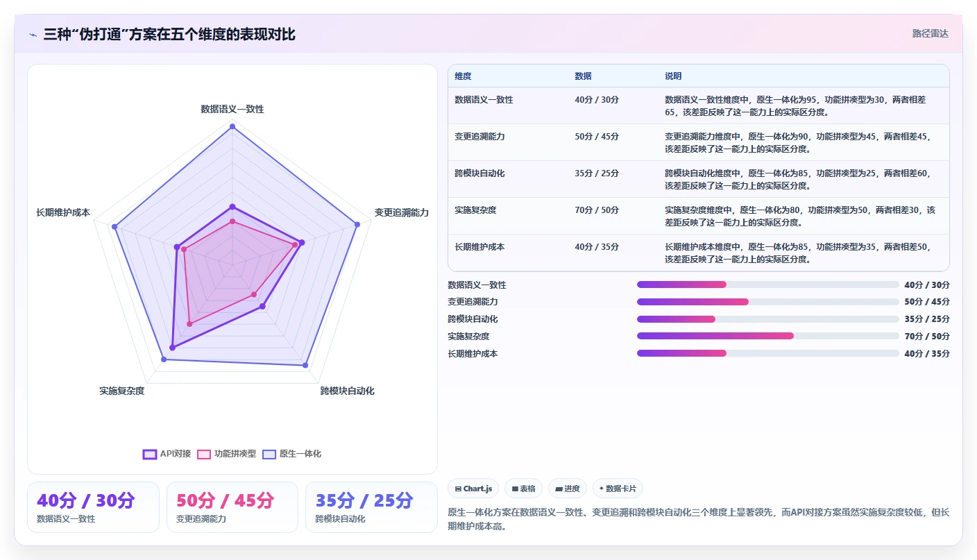
Task: Click the 跨模块自动化 progress row label
Action: (x=473, y=319)
